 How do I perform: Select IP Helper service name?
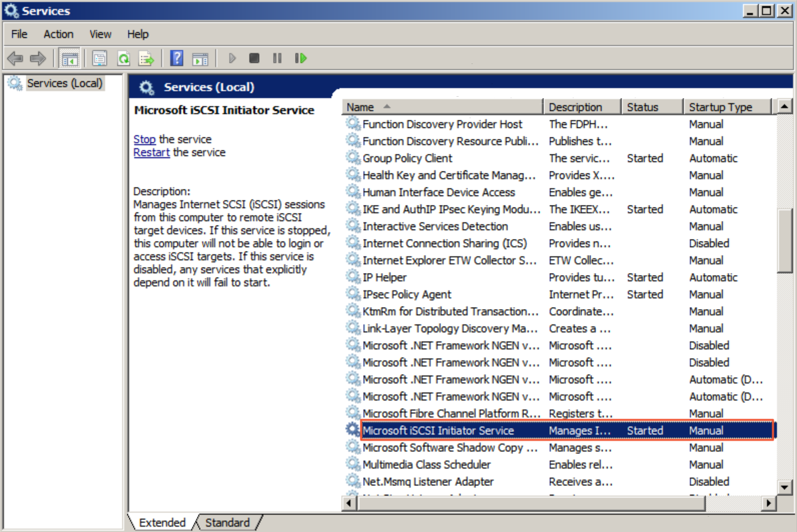[384, 278]
